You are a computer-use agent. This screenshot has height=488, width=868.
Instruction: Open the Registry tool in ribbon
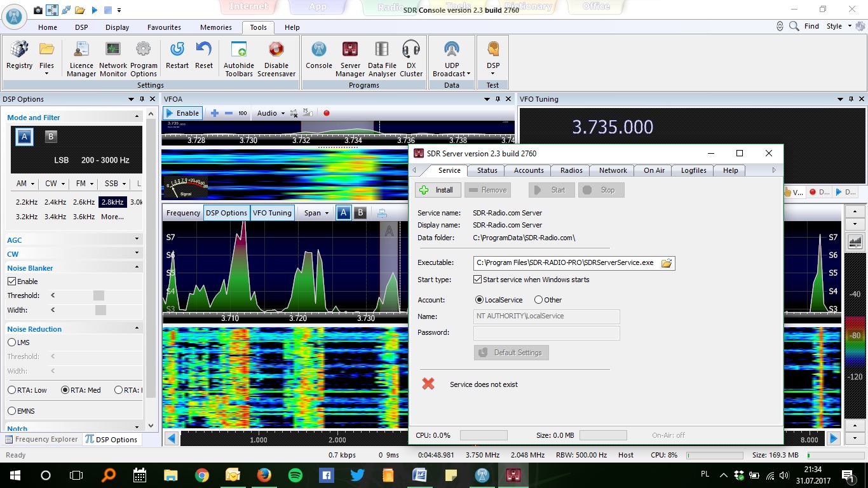coord(19,56)
